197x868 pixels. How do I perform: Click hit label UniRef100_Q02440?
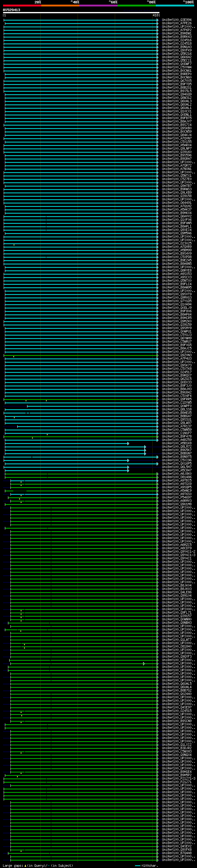coord(177,694)
